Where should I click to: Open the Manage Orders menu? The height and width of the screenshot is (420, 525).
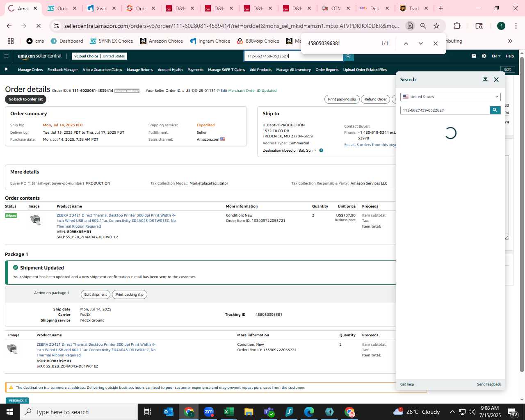[30, 70]
